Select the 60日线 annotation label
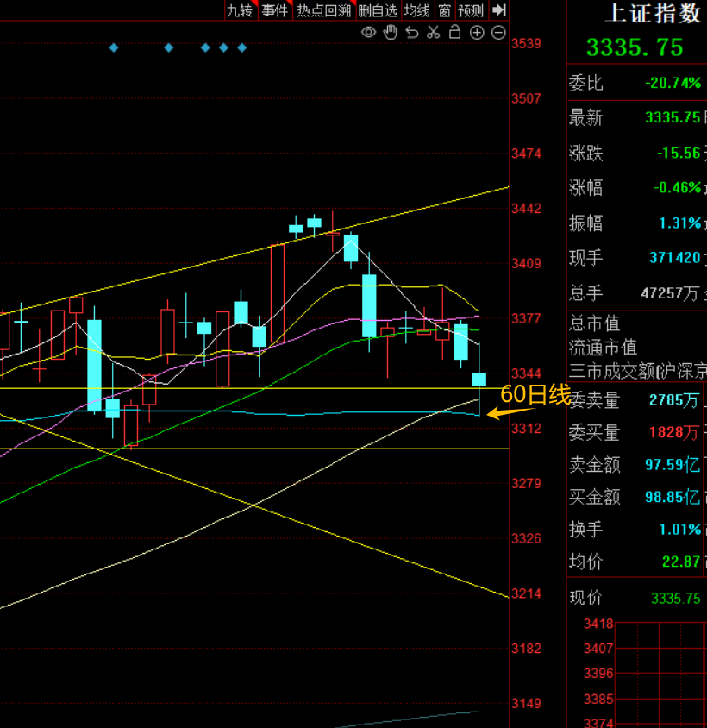The width and height of the screenshot is (707, 728). click(x=535, y=396)
